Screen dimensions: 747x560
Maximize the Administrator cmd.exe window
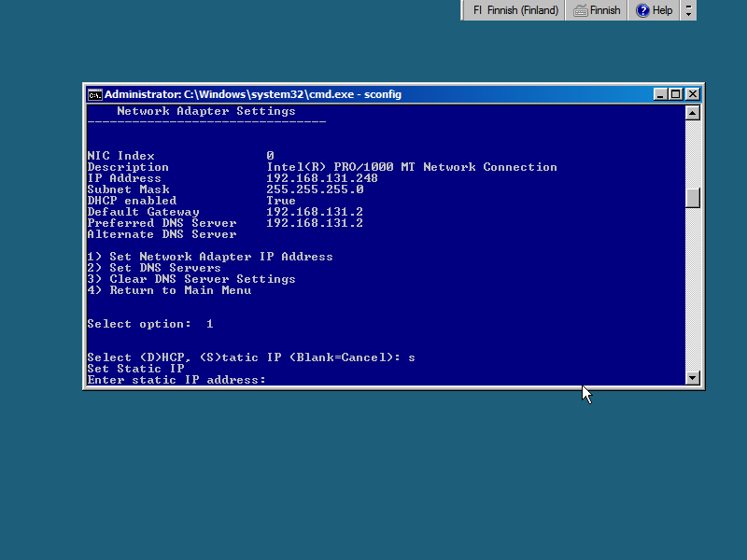pyautogui.click(x=676, y=94)
